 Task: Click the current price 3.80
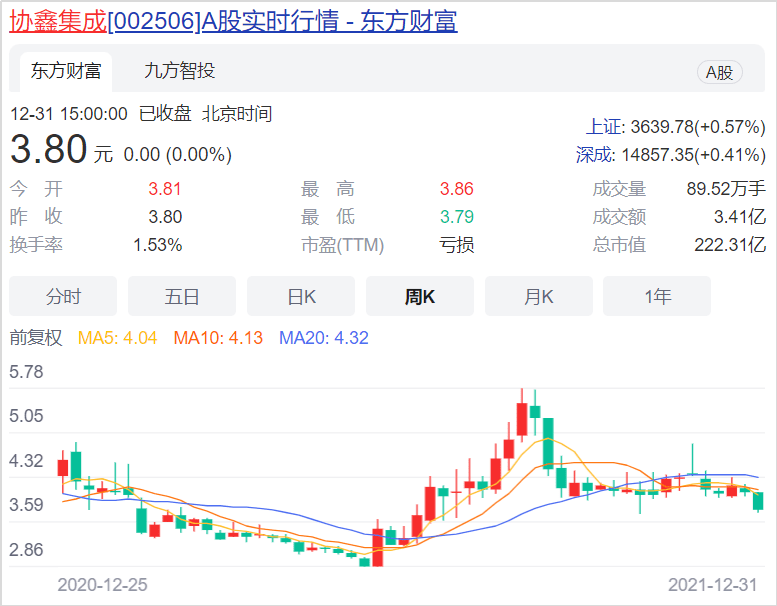coord(49,149)
